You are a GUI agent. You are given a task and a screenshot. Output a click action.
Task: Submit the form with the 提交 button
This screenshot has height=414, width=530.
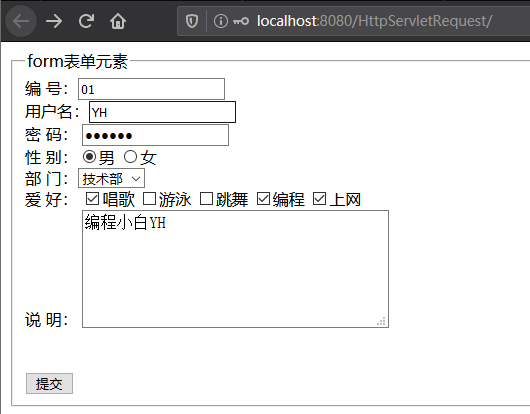tap(49, 384)
